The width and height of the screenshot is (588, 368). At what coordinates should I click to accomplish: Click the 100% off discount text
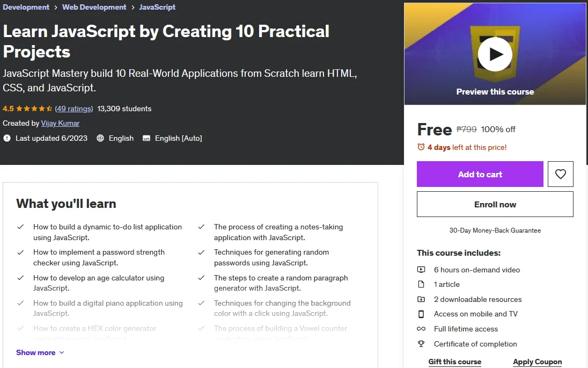tap(498, 129)
